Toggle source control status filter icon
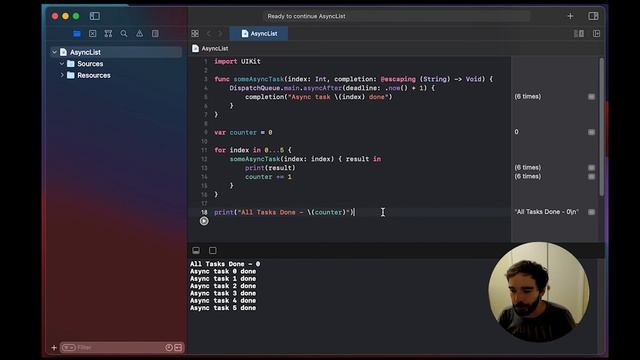 178,347
